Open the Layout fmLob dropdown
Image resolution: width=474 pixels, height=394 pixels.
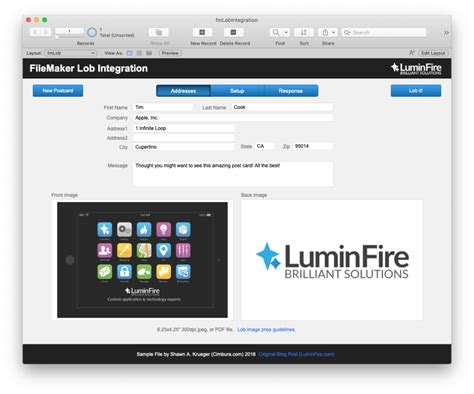71,53
